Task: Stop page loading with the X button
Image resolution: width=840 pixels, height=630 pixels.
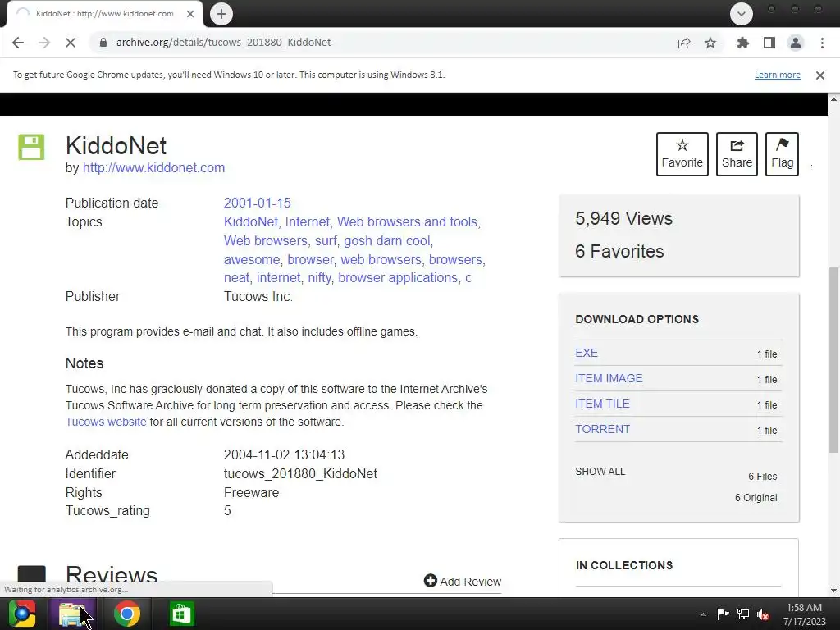Action: coord(71,43)
